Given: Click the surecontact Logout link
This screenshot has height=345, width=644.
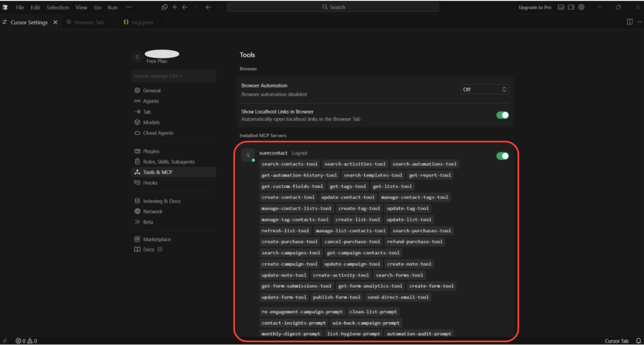Looking at the screenshot, I should [299, 153].
